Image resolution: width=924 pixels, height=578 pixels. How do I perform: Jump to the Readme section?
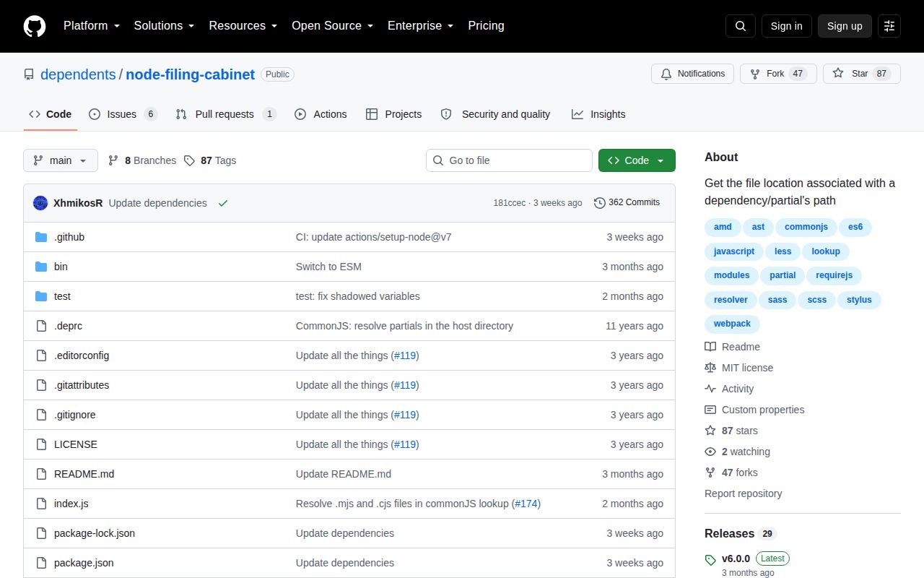tap(733, 347)
